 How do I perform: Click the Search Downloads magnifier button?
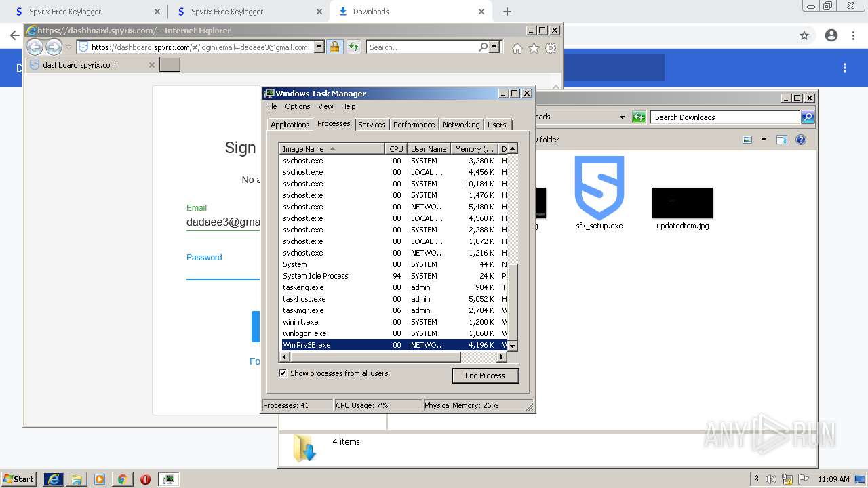[808, 117]
